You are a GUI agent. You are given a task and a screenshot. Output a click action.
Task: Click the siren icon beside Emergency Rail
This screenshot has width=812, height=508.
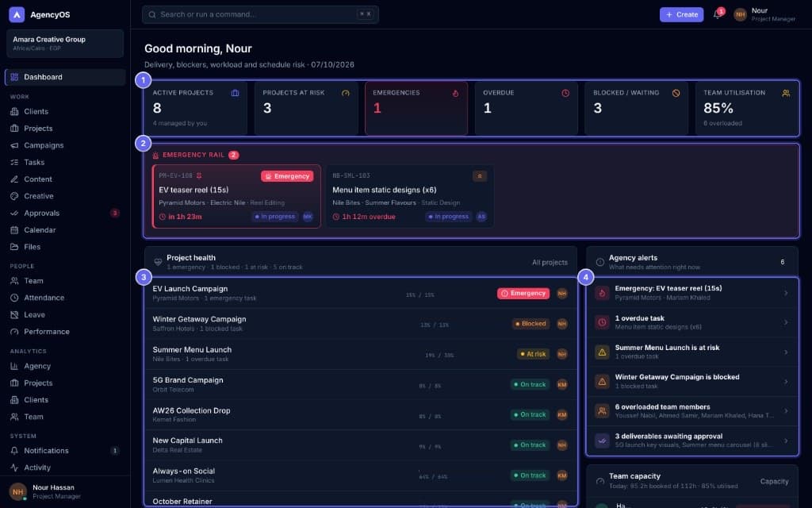click(155, 155)
